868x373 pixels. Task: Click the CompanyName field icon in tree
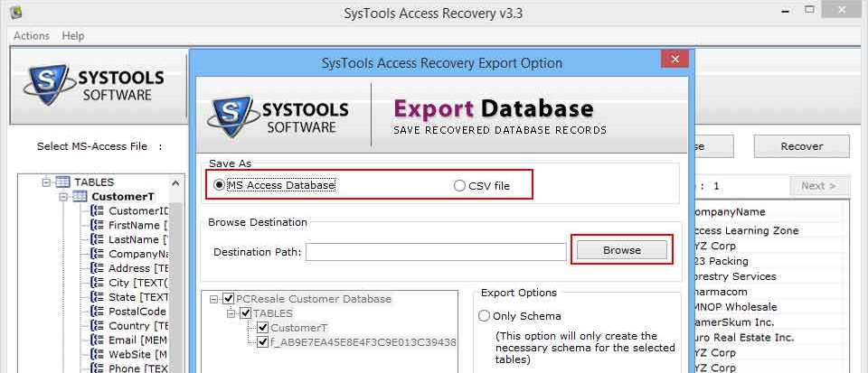(x=97, y=254)
